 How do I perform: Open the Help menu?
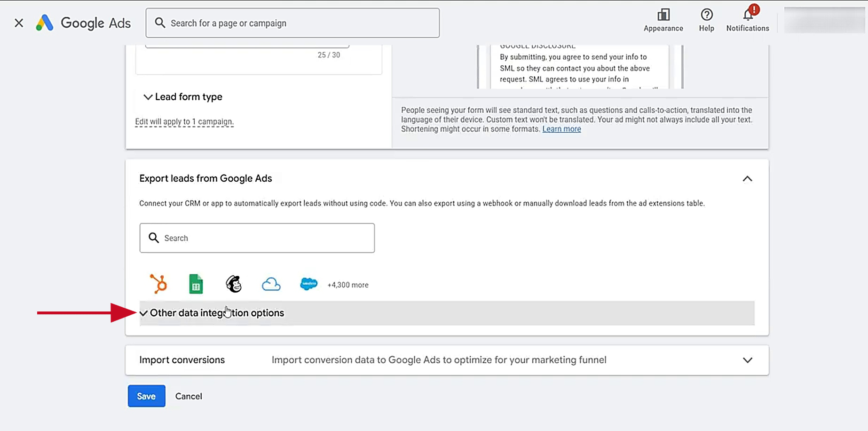(706, 20)
